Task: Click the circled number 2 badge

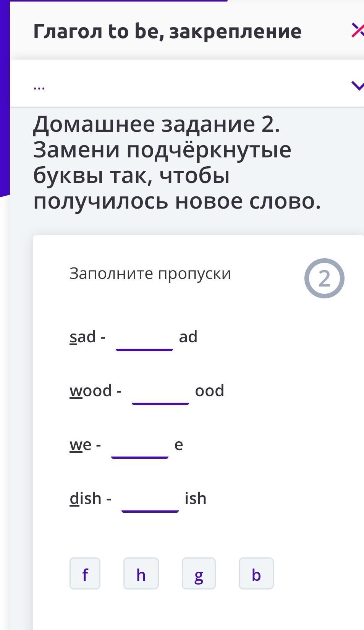Action: [324, 278]
